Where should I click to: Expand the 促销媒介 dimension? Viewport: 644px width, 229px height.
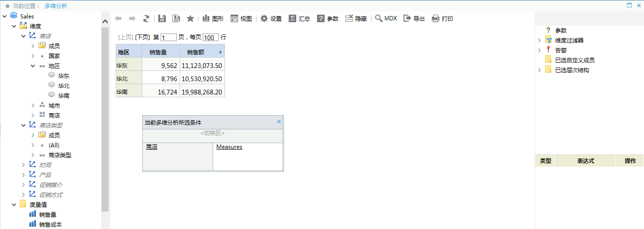coord(23,185)
